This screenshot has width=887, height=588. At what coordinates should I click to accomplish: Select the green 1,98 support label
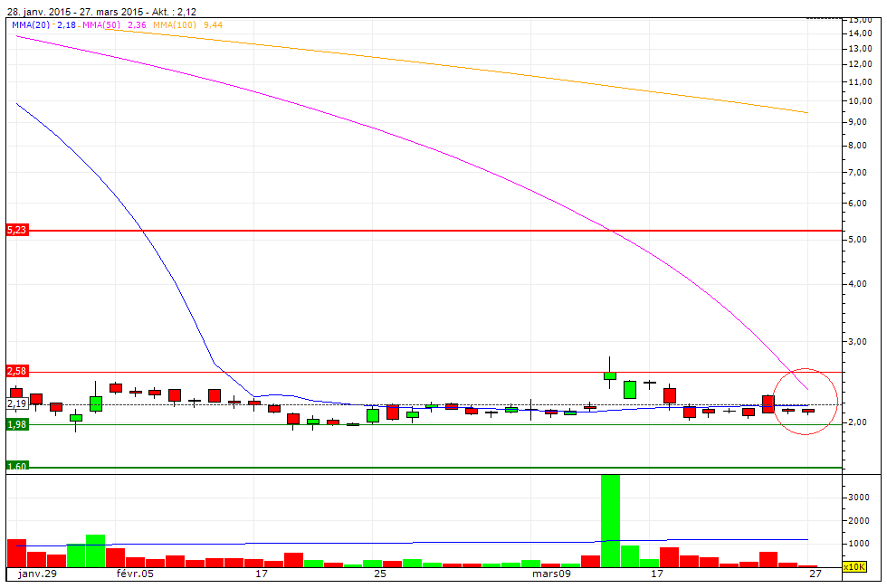coord(17,424)
